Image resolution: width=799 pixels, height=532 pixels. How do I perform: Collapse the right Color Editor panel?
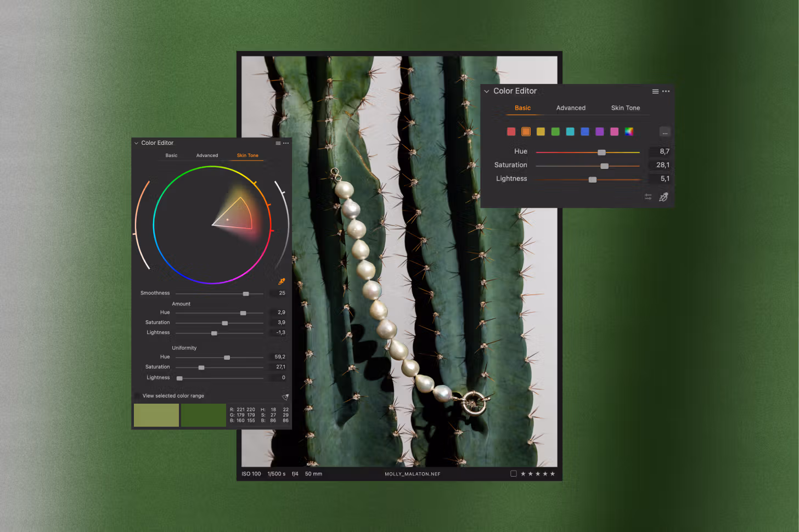click(x=486, y=92)
